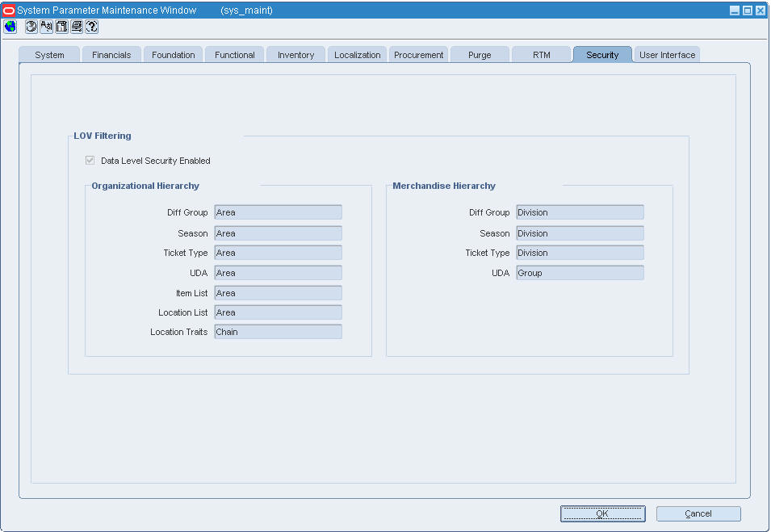Click Merchandise Diff Group field showing Division
The width and height of the screenshot is (771, 532).
click(580, 212)
